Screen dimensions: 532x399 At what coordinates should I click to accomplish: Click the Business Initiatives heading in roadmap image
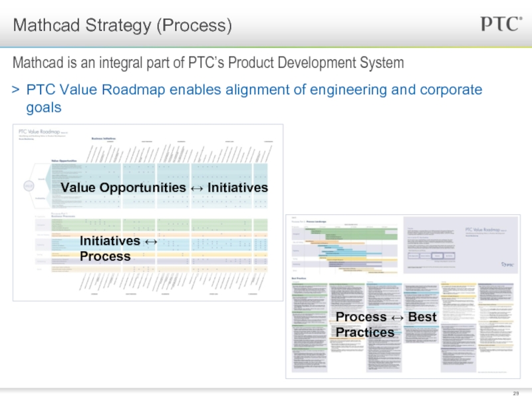pos(104,138)
